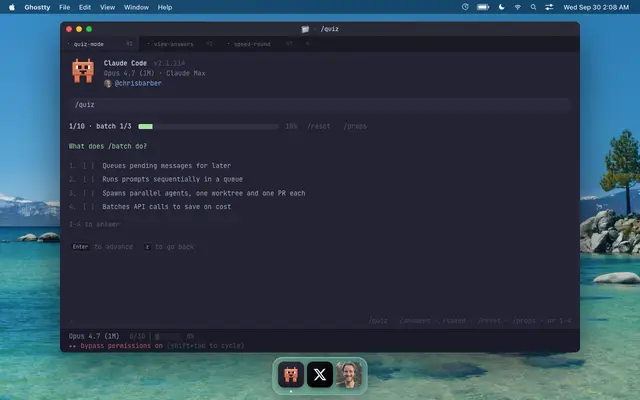Click the /quiz prompt input field
Screen dimensions: 640x400
pos(320,105)
